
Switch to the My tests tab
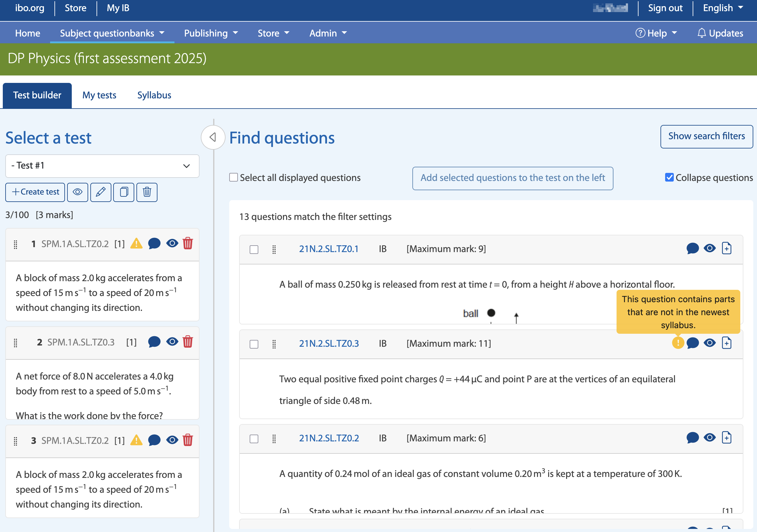click(99, 95)
